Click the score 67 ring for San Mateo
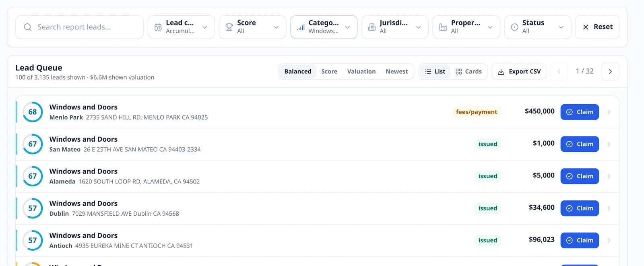644x266 pixels. click(x=33, y=144)
